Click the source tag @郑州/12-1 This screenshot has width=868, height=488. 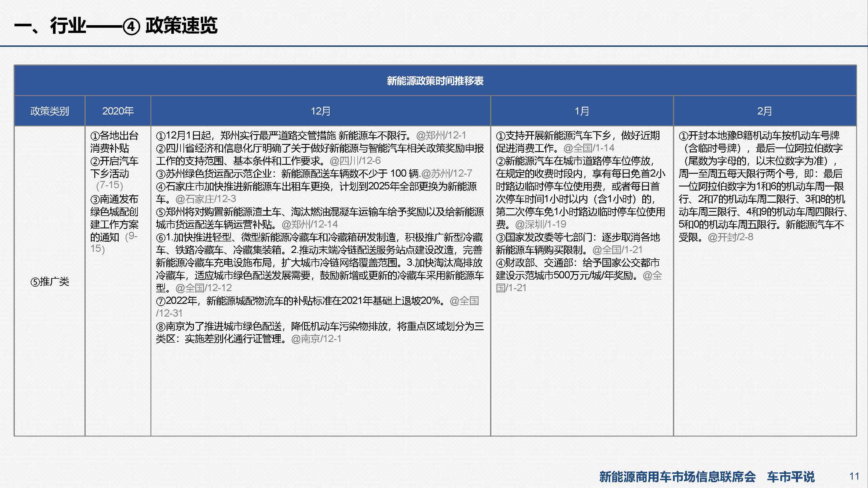441,136
